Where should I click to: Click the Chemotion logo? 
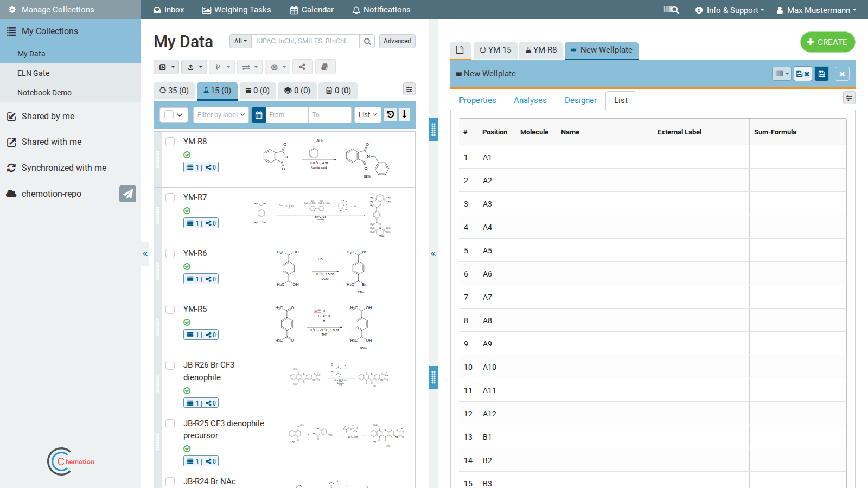tap(71, 461)
